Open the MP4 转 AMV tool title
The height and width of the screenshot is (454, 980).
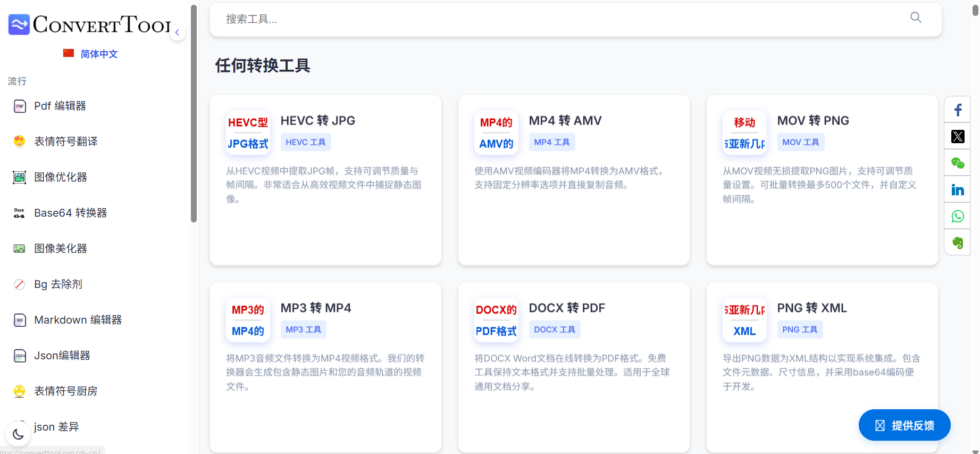pyautogui.click(x=565, y=121)
